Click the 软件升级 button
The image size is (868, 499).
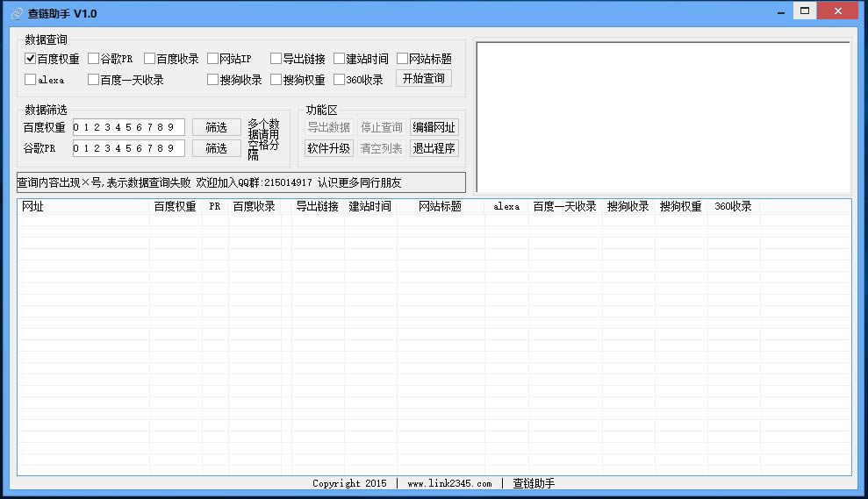click(328, 148)
